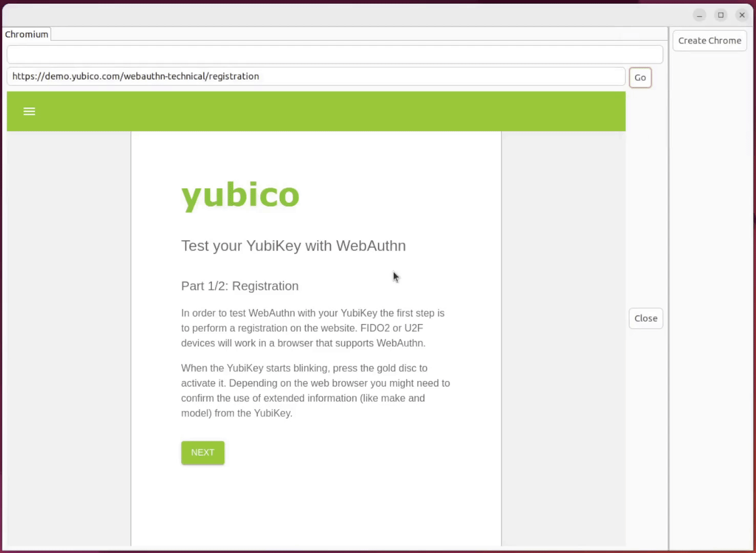Click the heading Test your YubiKey with WebAuthn
Viewport: 756px width, 553px height.
point(293,246)
